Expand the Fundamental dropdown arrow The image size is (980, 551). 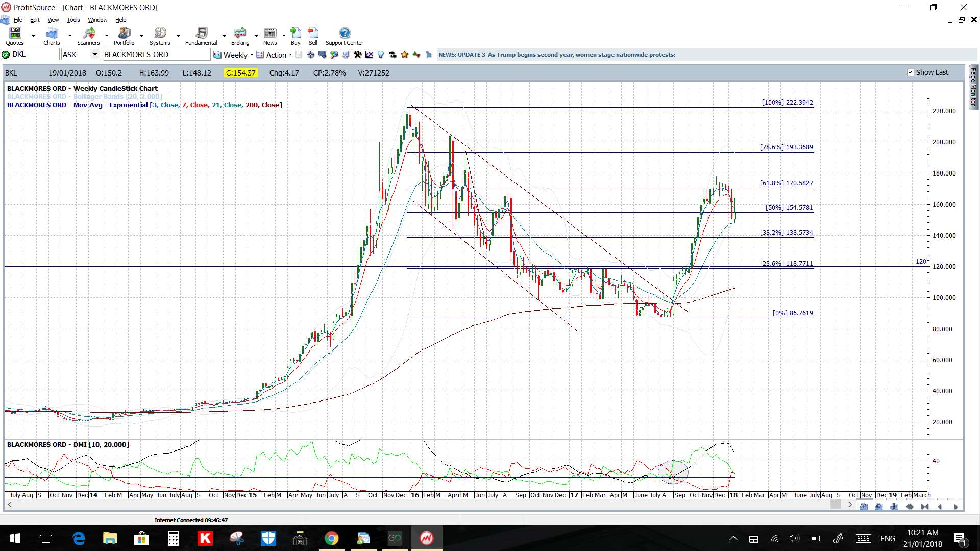pyautogui.click(x=224, y=36)
